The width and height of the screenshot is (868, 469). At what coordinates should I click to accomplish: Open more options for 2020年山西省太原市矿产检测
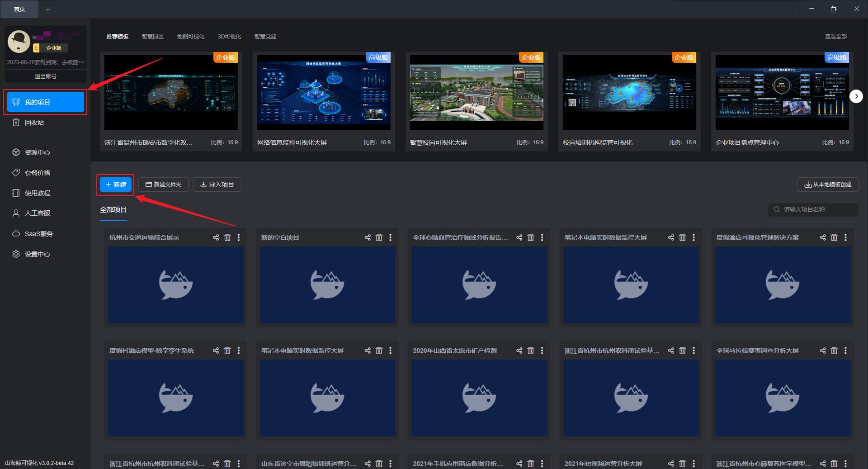542,351
